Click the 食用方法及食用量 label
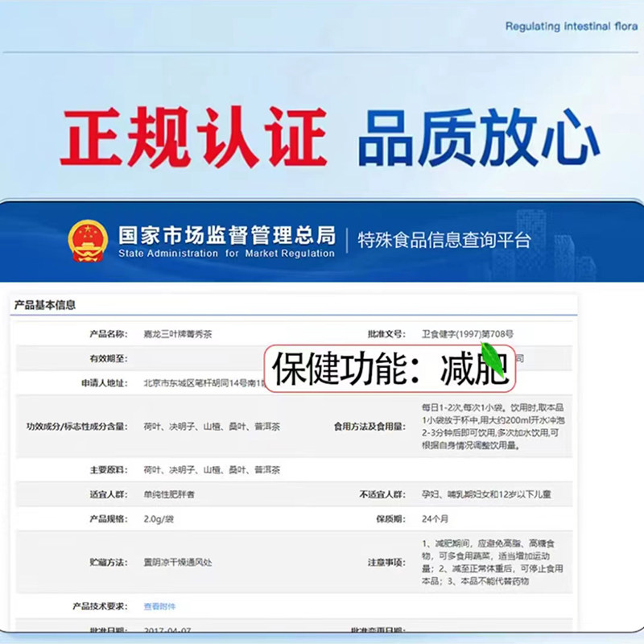The image size is (644, 644). coord(369,427)
